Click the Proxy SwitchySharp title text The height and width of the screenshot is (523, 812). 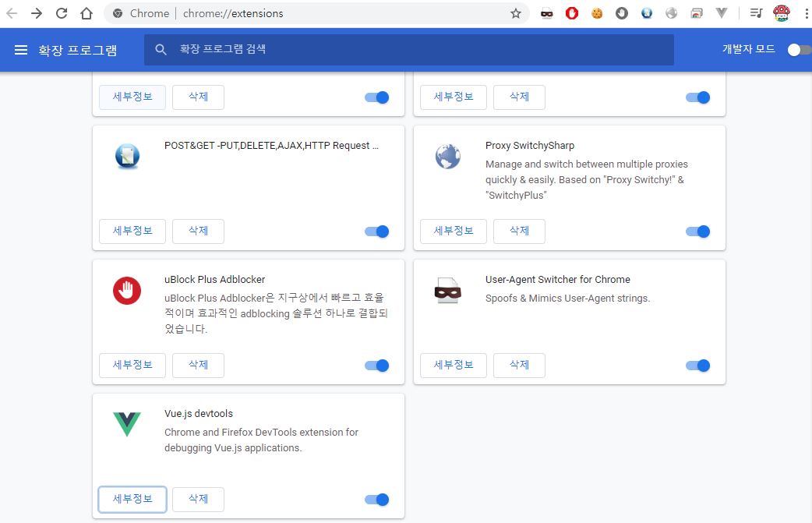pyautogui.click(x=530, y=146)
